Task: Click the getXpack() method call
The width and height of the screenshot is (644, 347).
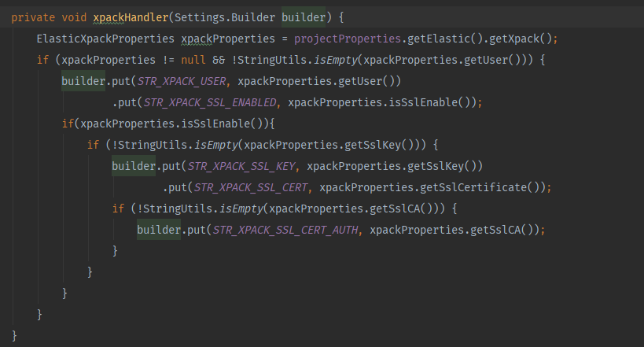Action: [521, 39]
